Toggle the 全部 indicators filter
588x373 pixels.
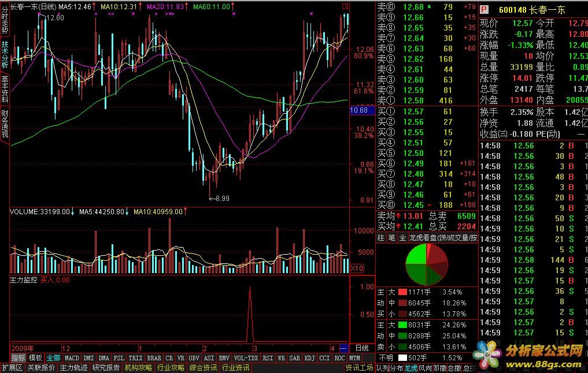(x=54, y=358)
